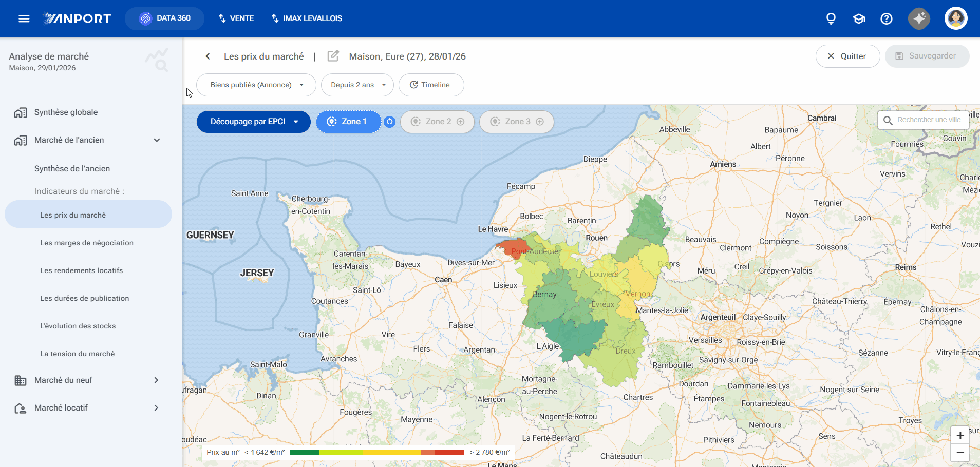Open the help question mark icon
The height and width of the screenshot is (467, 980).
click(887, 19)
